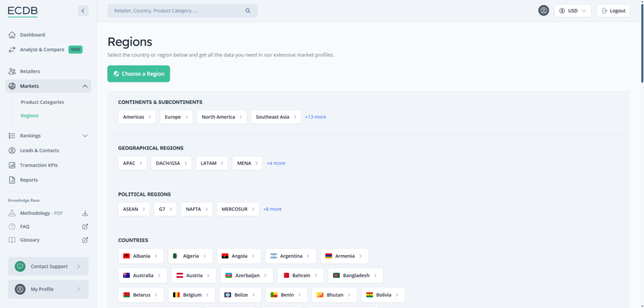This screenshot has height=308, width=644.
Task: Open the user account avatar icon
Action: click(x=543, y=11)
